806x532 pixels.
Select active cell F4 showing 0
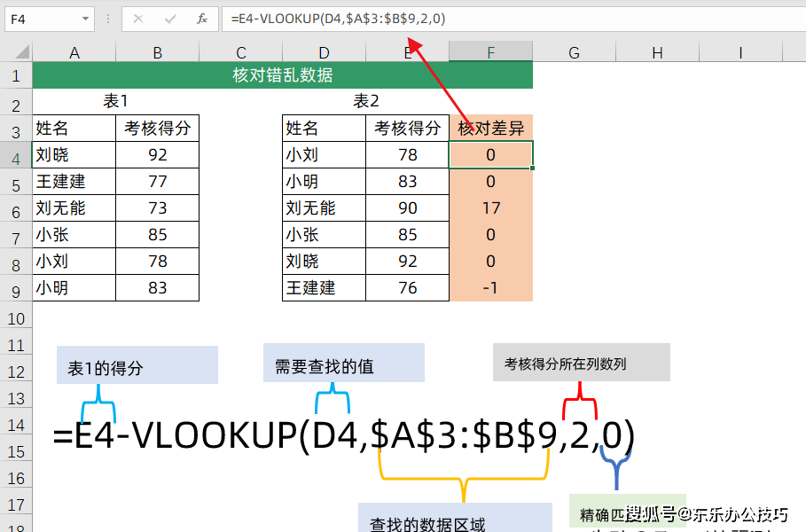[x=491, y=154]
